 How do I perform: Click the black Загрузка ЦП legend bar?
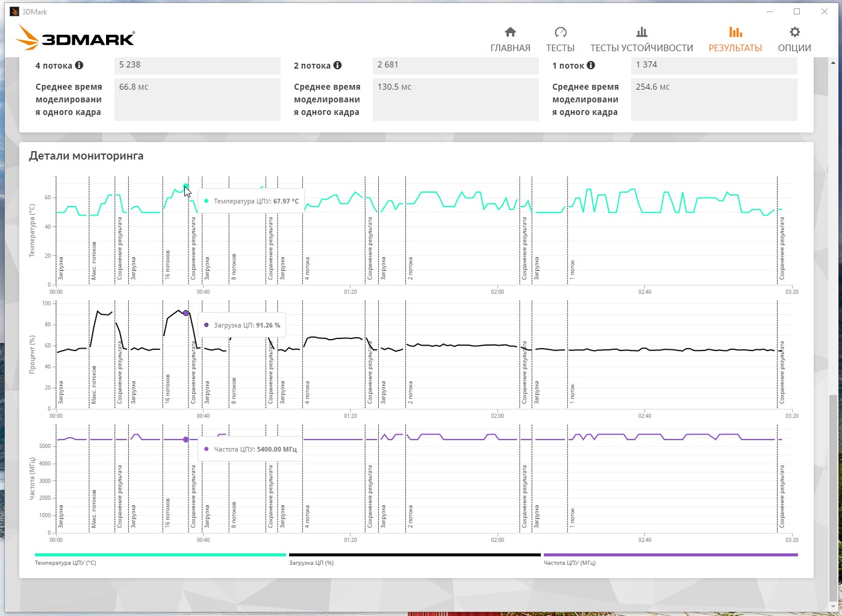pos(415,555)
